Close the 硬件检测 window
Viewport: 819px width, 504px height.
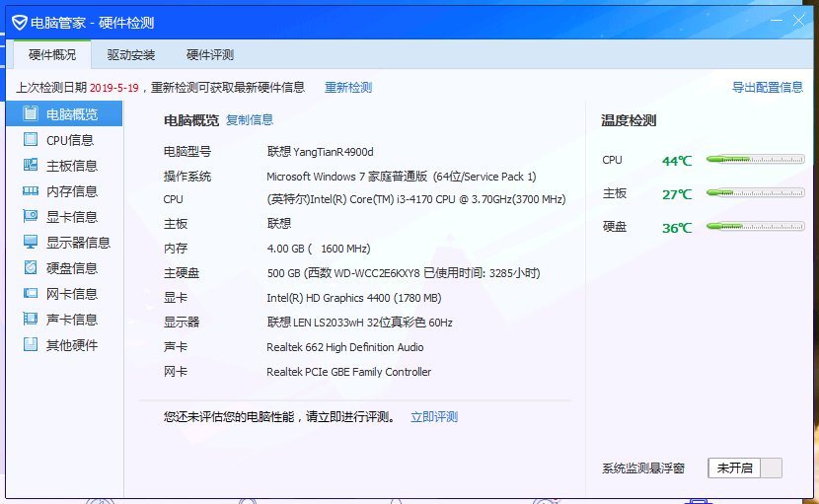pyautogui.click(x=798, y=21)
